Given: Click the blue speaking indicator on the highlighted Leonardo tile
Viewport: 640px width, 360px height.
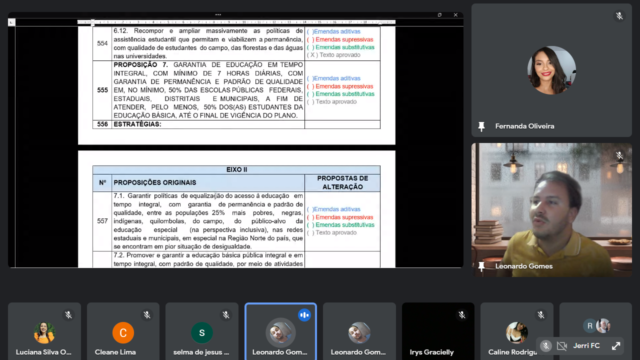Looking at the screenshot, I should (304, 315).
